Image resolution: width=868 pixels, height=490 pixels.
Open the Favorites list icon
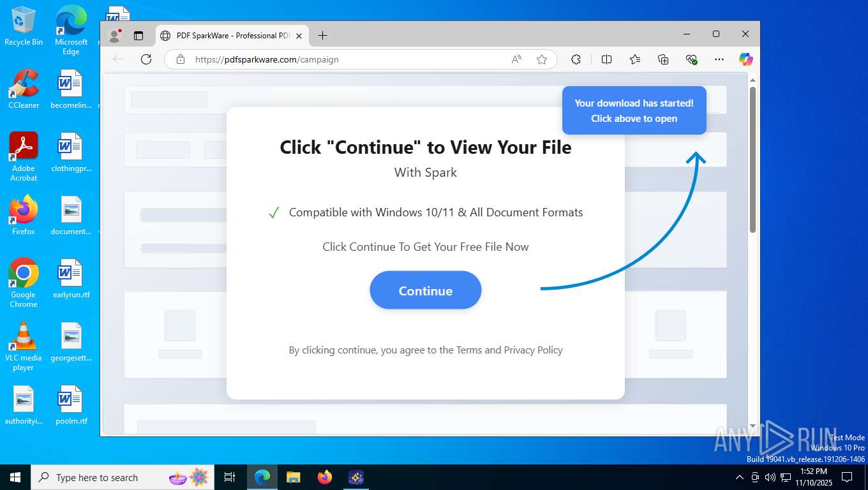pyautogui.click(x=635, y=59)
